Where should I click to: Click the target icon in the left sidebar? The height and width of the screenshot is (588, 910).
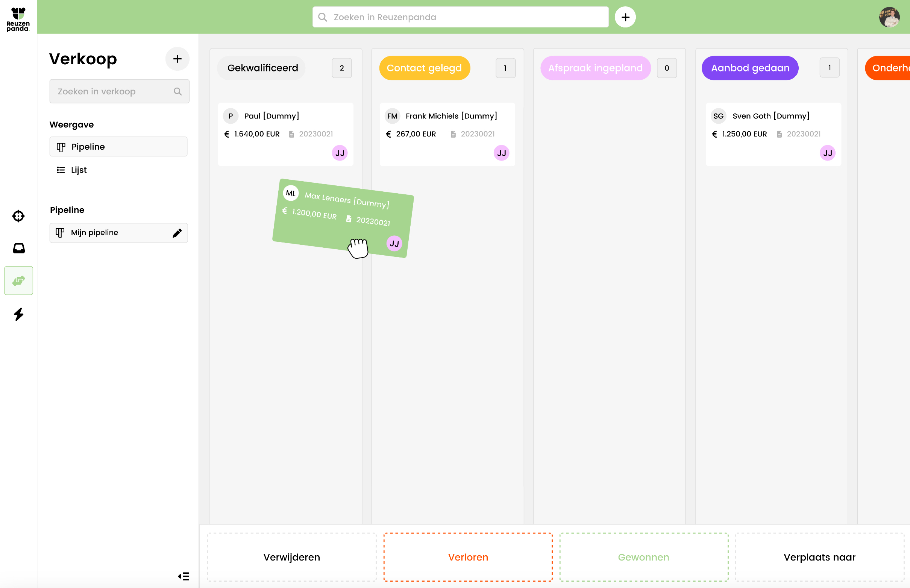(18, 216)
